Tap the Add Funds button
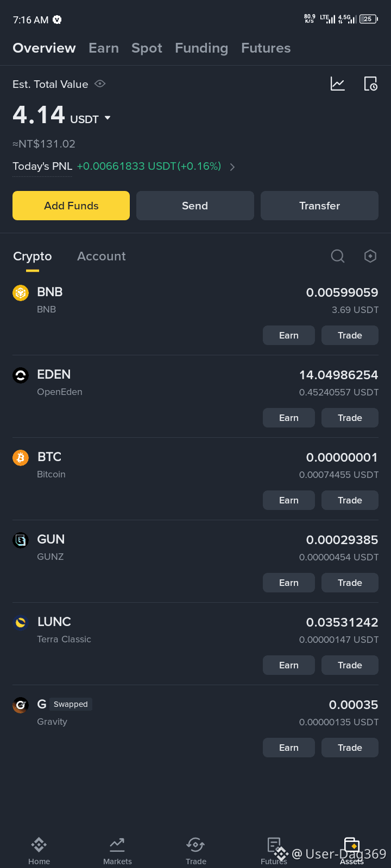The width and height of the screenshot is (391, 868). (x=71, y=206)
